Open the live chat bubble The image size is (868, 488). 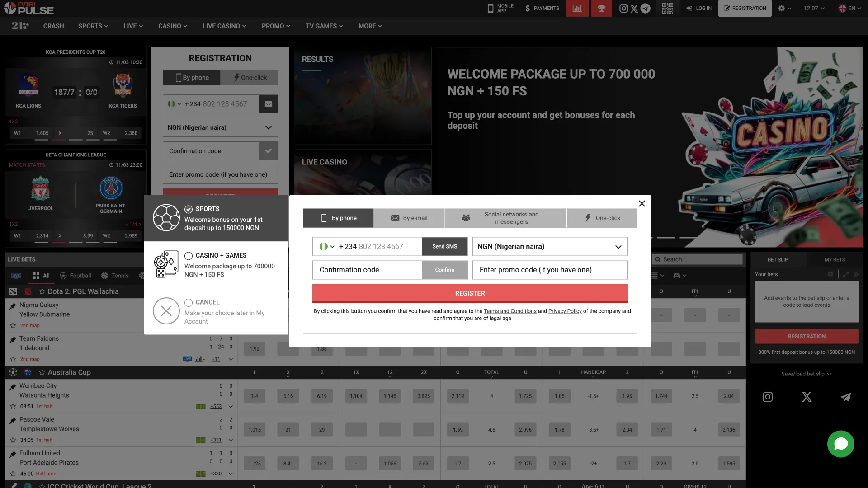click(840, 444)
